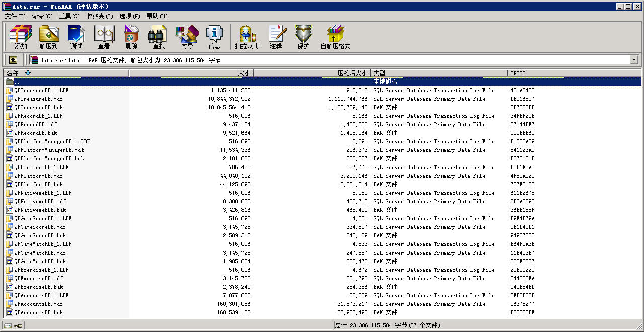Open the 注释 (Comment) tool
The width and height of the screenshot is (644, 332).
click(276, 37)
